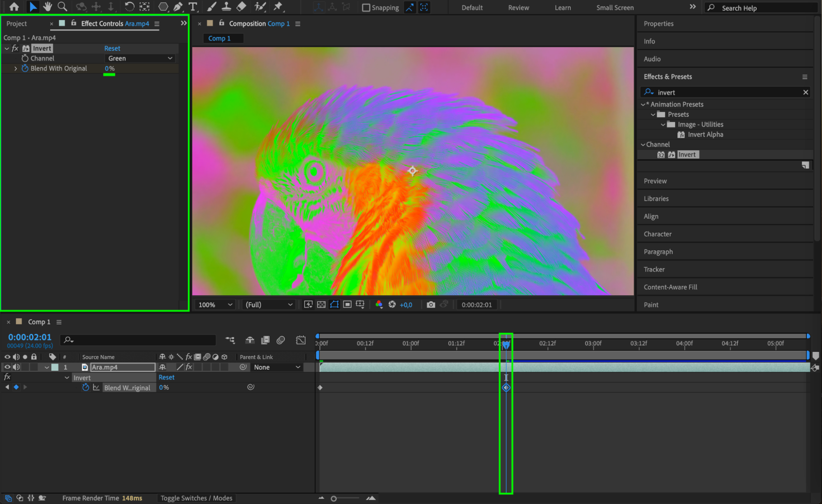Enable the Snapping checkbox

pos(366,7)
